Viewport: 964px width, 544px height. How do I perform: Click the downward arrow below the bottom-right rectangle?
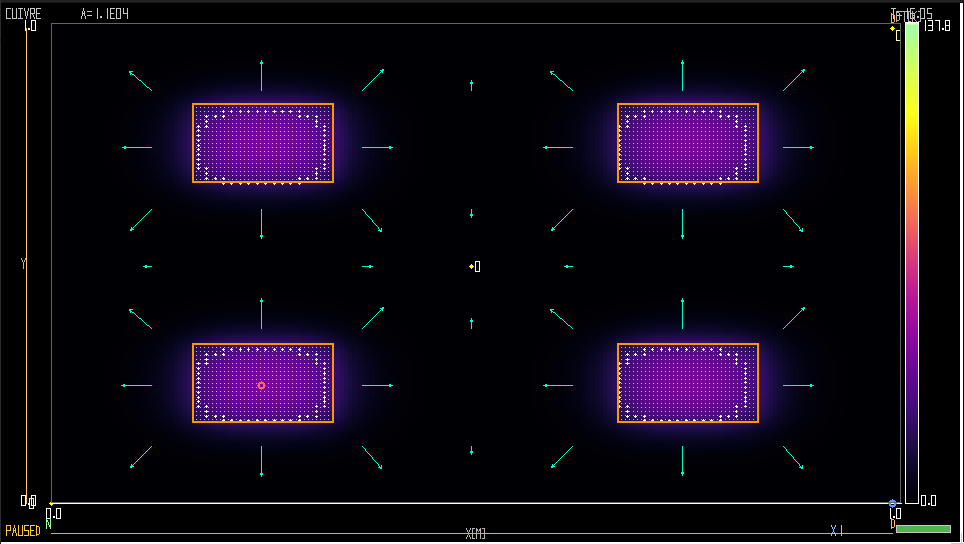click(683, 460)
